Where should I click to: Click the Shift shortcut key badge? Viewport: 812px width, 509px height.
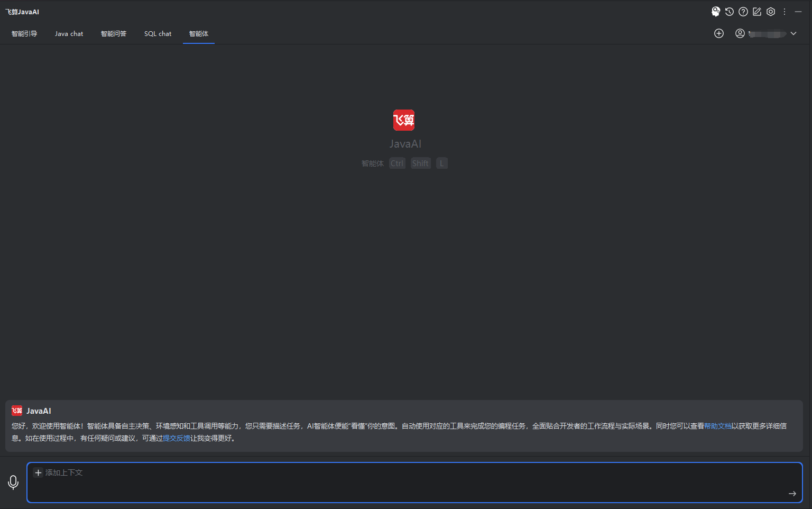421,163
